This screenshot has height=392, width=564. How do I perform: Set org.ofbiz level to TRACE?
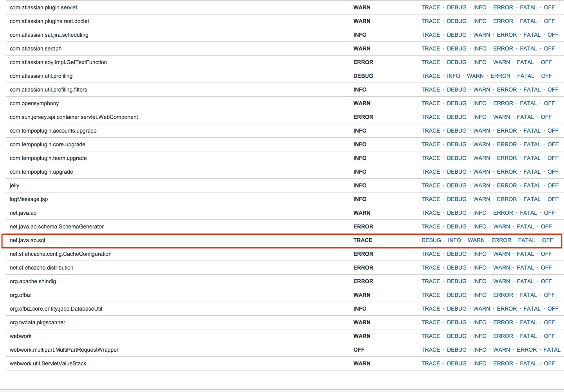[x=431, y=295]
